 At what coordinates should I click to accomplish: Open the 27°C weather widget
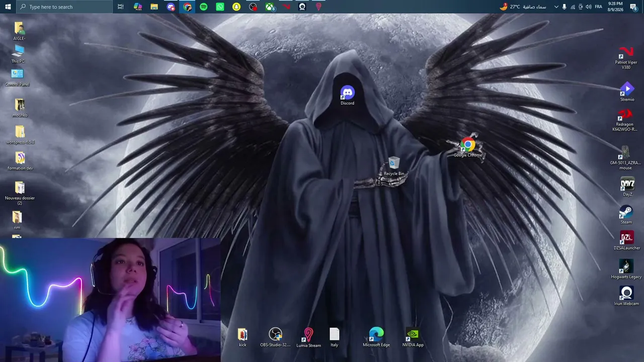(x=523, y=7)
